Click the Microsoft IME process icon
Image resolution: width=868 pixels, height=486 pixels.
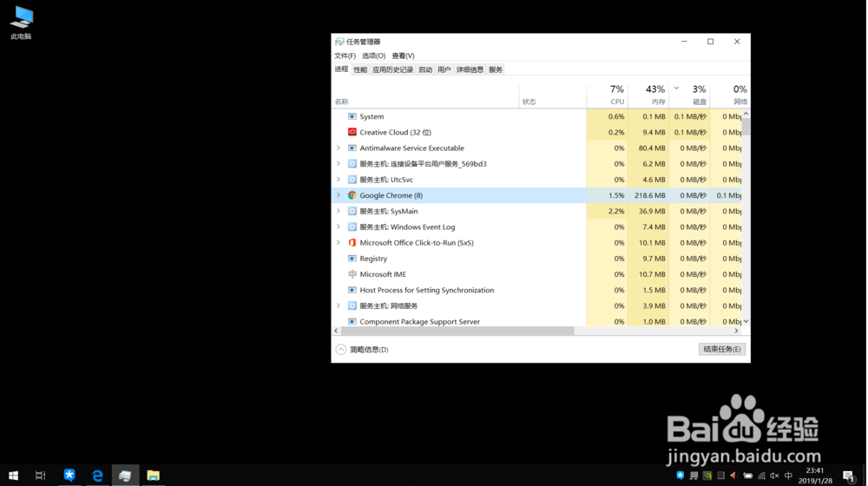pos(352,274)
